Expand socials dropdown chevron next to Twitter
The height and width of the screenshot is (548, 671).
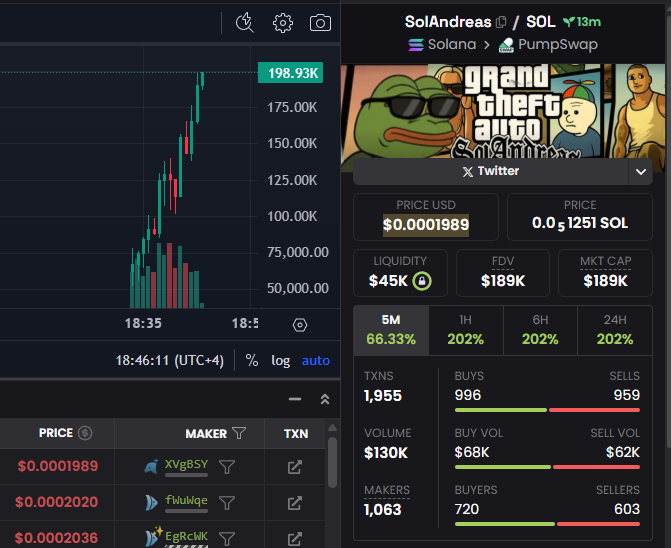point(641,172)
